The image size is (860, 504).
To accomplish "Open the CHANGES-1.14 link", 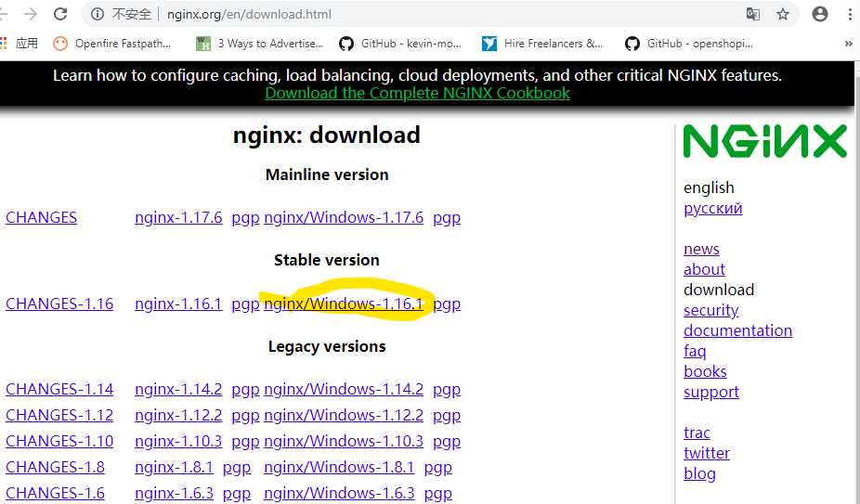I will (59, 390).
